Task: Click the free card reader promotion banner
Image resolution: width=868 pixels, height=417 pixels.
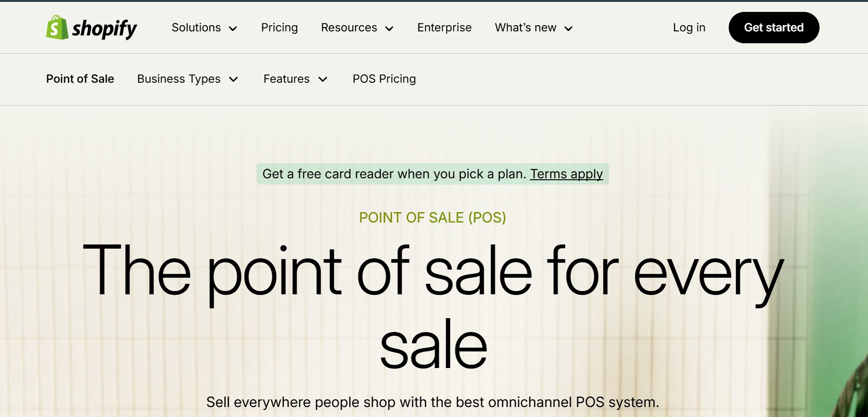Action: coord(433,175)
